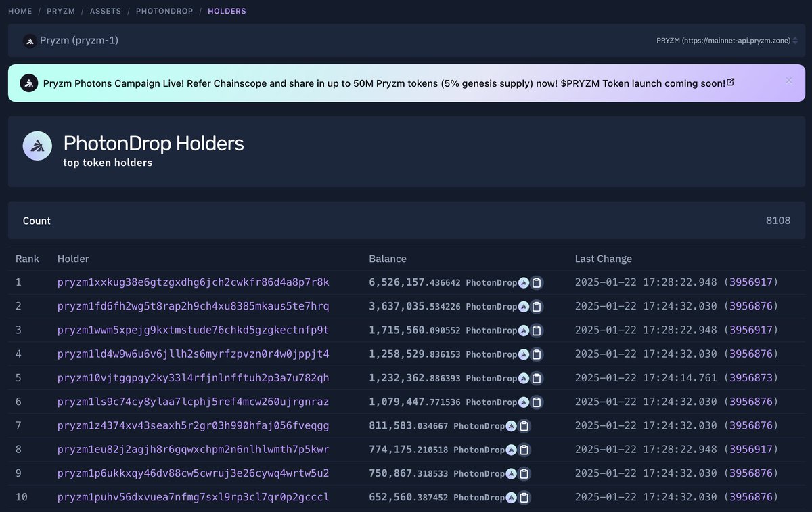
Task: Copy balance of 774,175.210518 PhotonDrop
Action: click(x=524, y=450)
